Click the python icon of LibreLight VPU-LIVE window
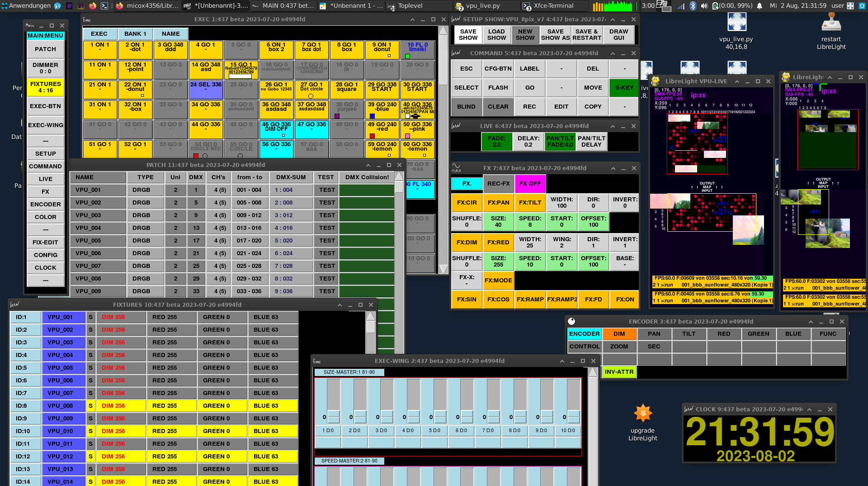This screenshot has width=868, height=486. (655, 81)
